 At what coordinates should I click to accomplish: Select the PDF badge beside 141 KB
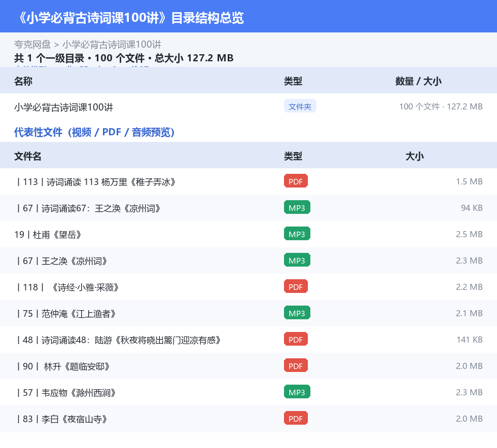click(x=296, y=339)
